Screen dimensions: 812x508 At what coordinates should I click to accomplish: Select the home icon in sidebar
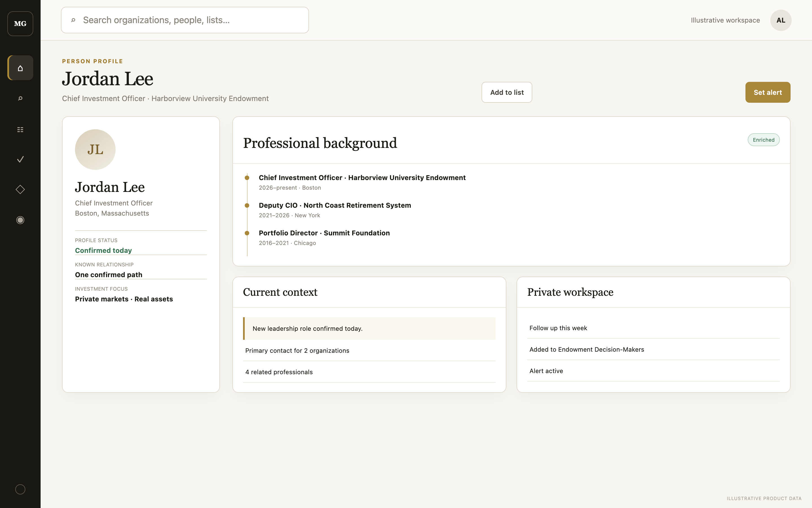20,68
